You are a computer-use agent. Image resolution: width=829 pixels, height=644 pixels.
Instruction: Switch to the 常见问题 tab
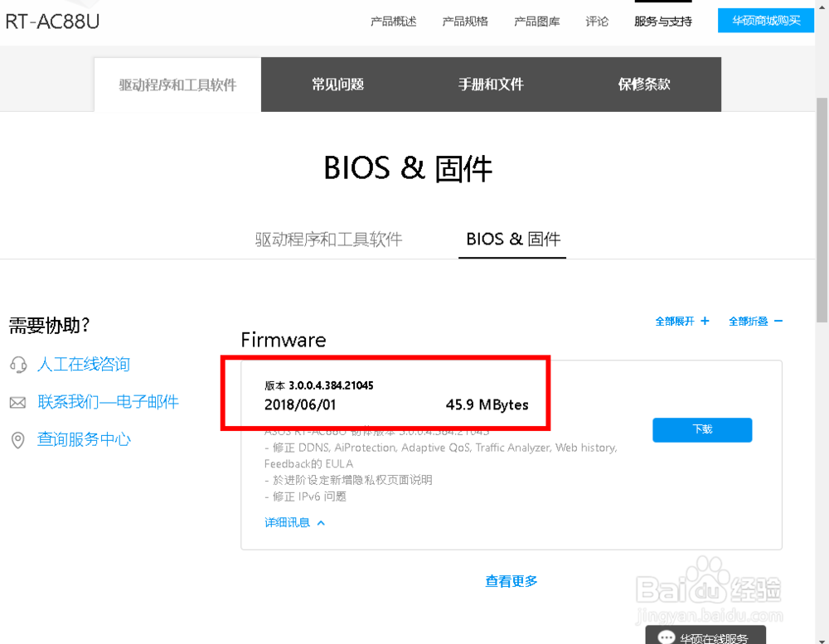[338, 85]
